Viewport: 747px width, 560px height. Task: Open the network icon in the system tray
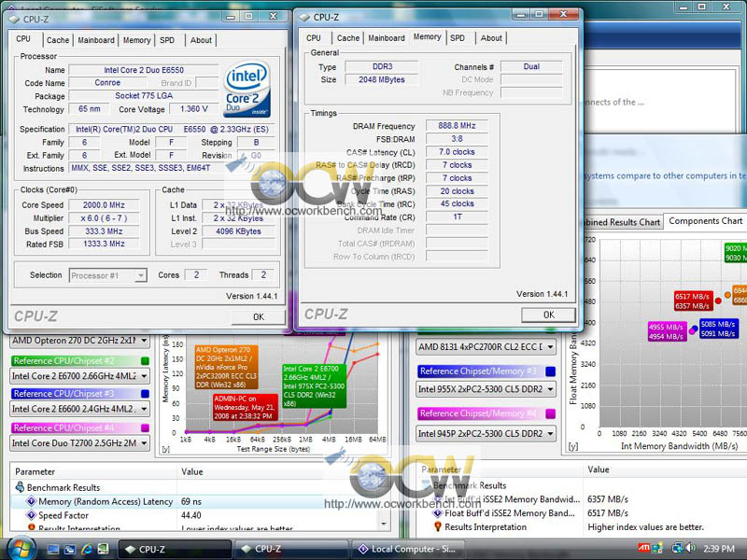677,549
